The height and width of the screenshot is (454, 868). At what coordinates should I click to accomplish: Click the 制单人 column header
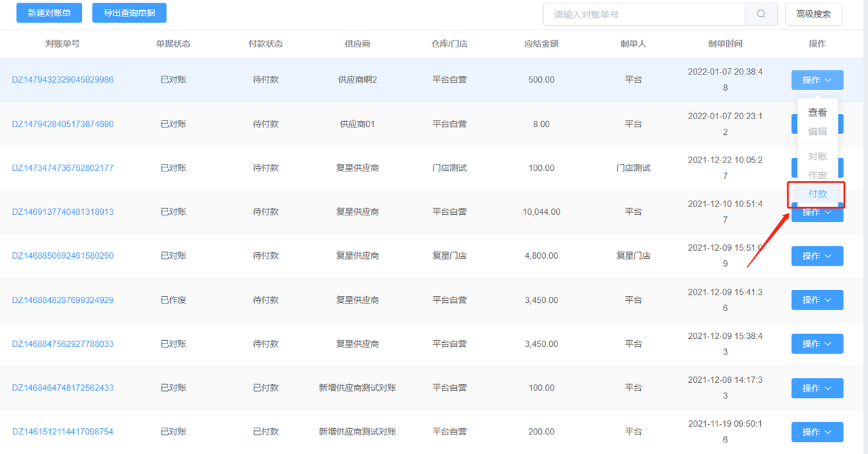[633, 44]
